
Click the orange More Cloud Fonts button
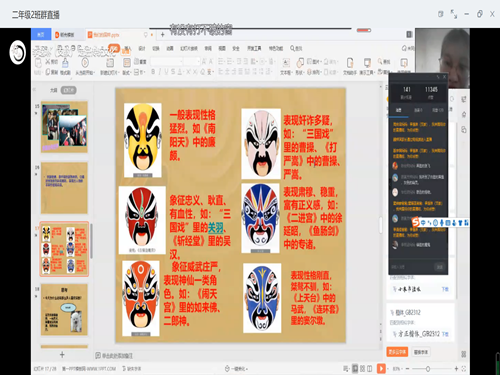pyautogui.click(x=397, y=352)
